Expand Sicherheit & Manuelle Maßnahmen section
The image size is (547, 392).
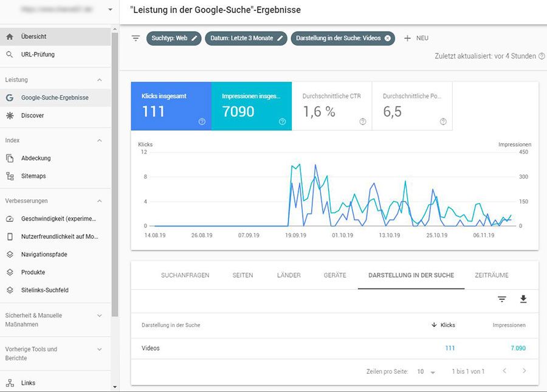[x=100, y=315]
